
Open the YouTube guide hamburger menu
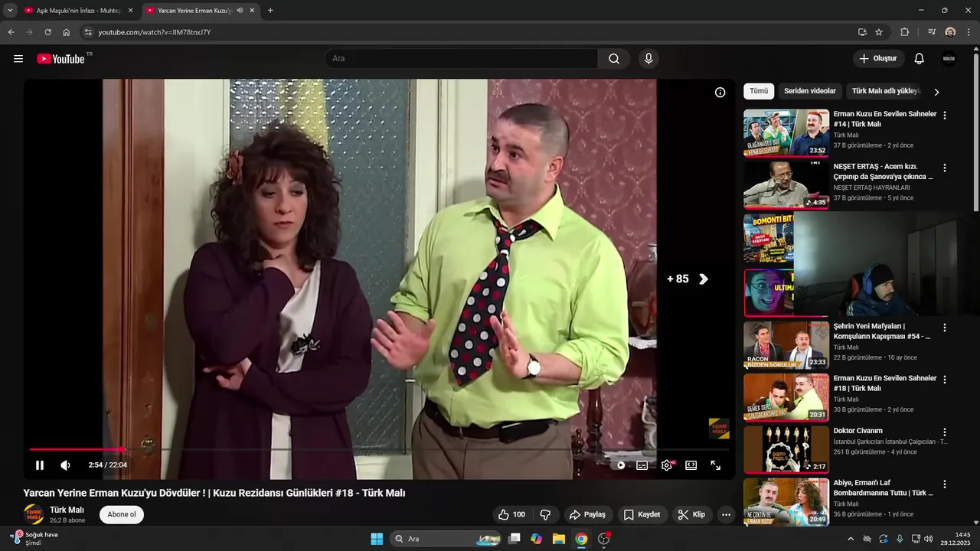[18, 59]
